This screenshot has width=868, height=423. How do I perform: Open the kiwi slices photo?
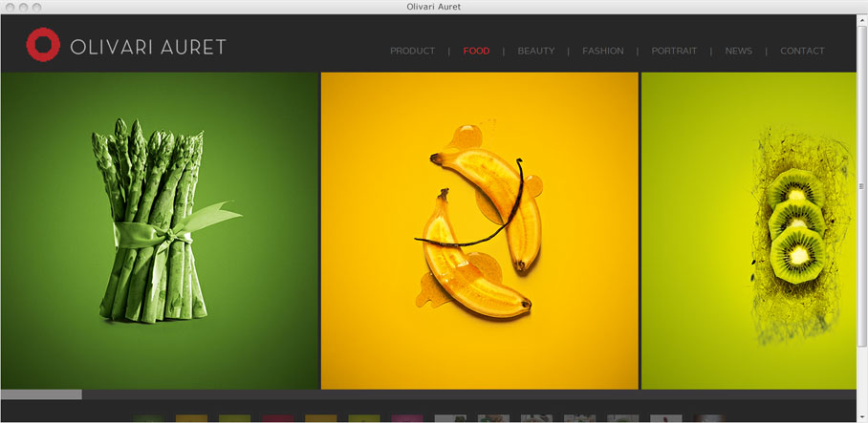[x=749, y=230]
